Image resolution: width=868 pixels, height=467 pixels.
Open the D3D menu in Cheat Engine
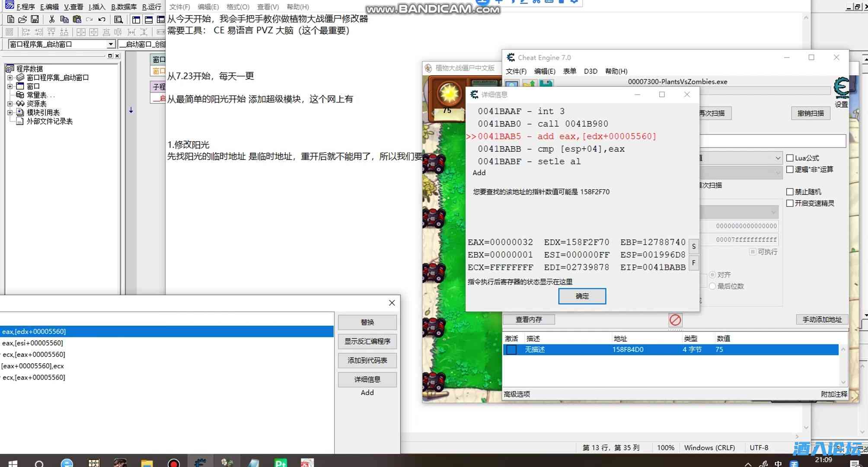click(x=590, y=71)
